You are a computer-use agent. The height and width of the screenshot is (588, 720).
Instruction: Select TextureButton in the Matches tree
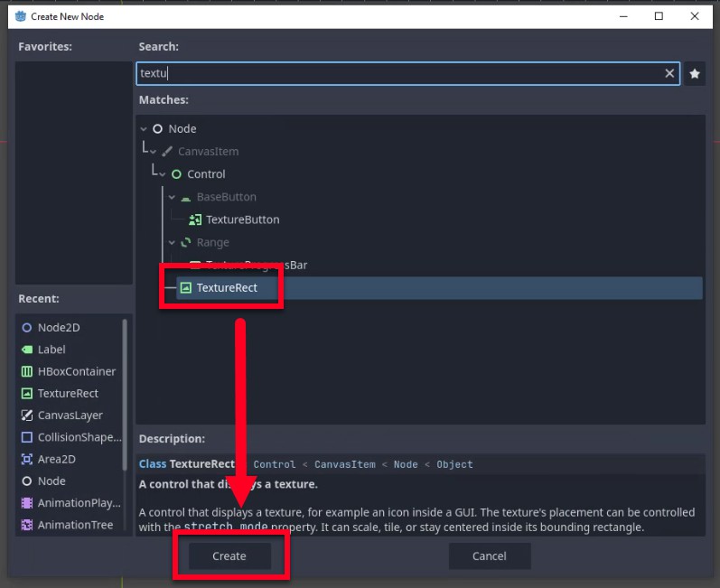point(242,219)
